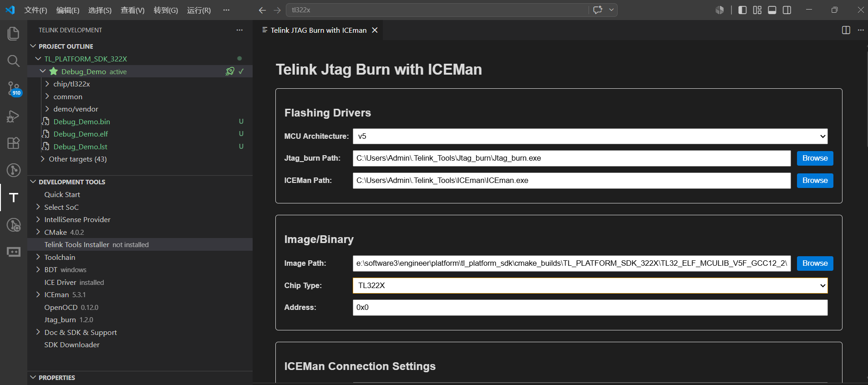Expand the demo/vendor folder
Image resolution: width=868 pixels, height=385 pixels.
[47, 109]
